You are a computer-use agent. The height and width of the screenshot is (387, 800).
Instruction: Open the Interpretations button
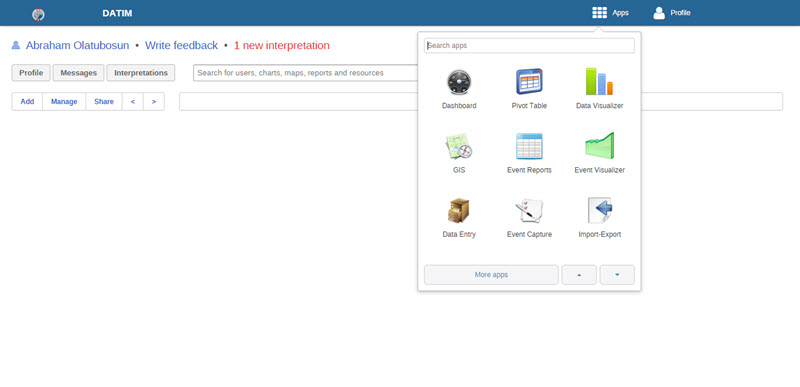click(x=141, y=73)
